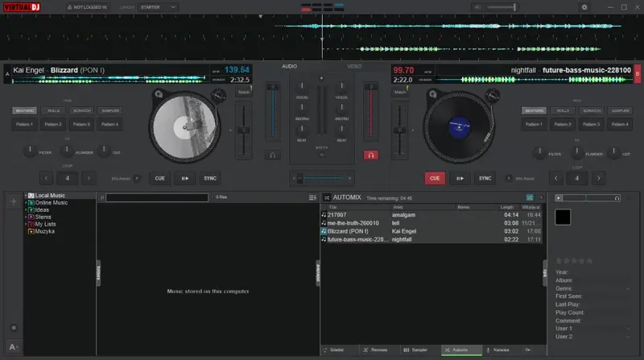
Task: Sync deck B tempo
Action: 485,178
